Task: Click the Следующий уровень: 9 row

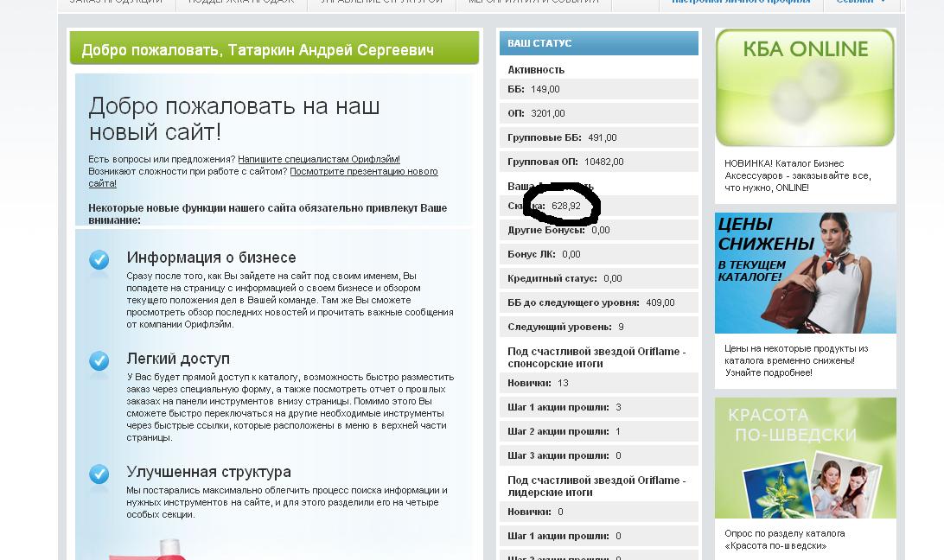Action: point(599,327)
